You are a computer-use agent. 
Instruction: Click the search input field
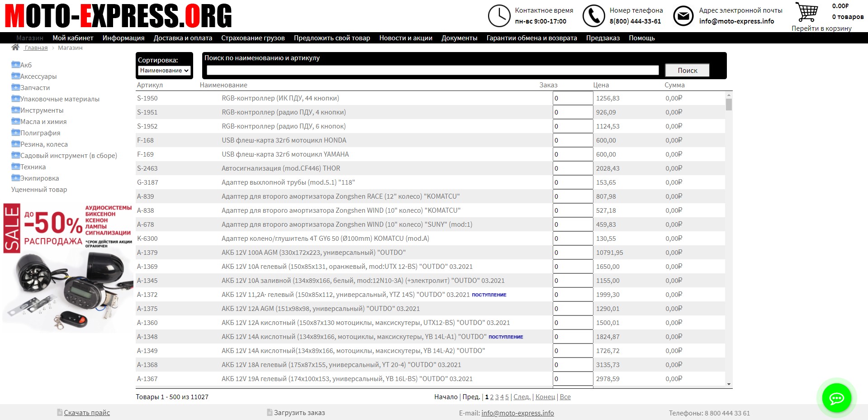point(432,70)
